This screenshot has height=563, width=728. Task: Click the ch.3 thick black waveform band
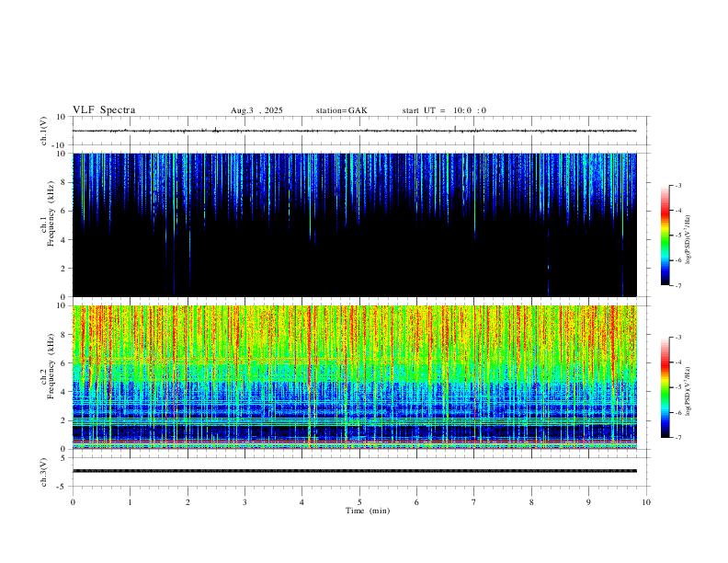click(354, 471)
